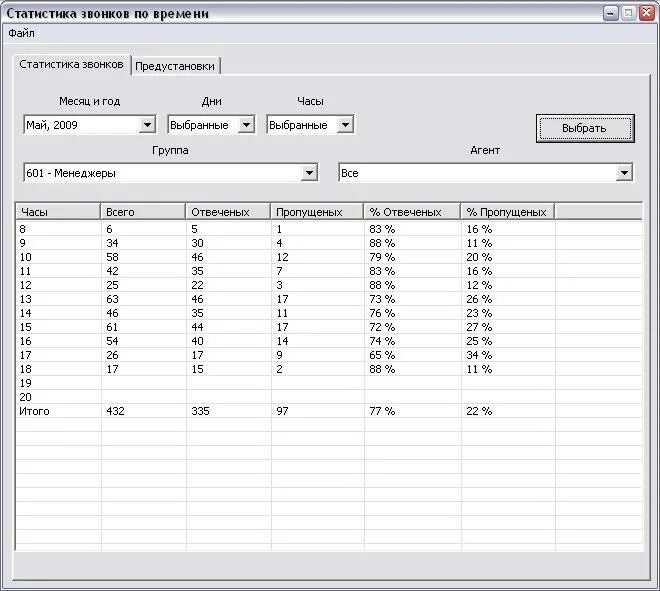
Task: Click missed count 9 in hour 17 row
Action: [x=279, y=355]
